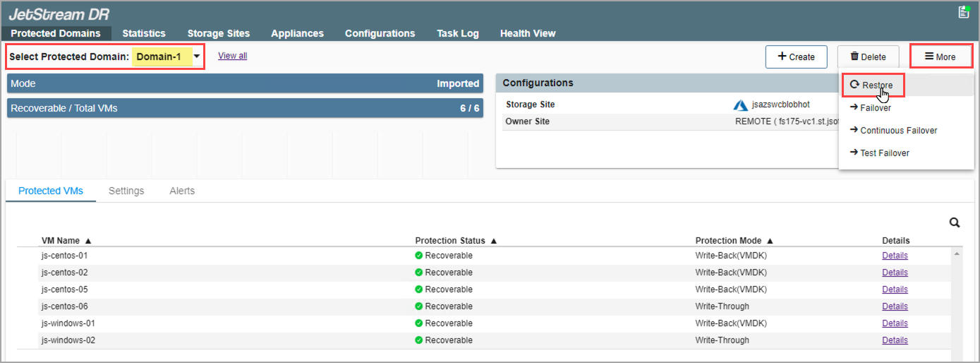
Task: Click the View all link
Action: (232, 56)
